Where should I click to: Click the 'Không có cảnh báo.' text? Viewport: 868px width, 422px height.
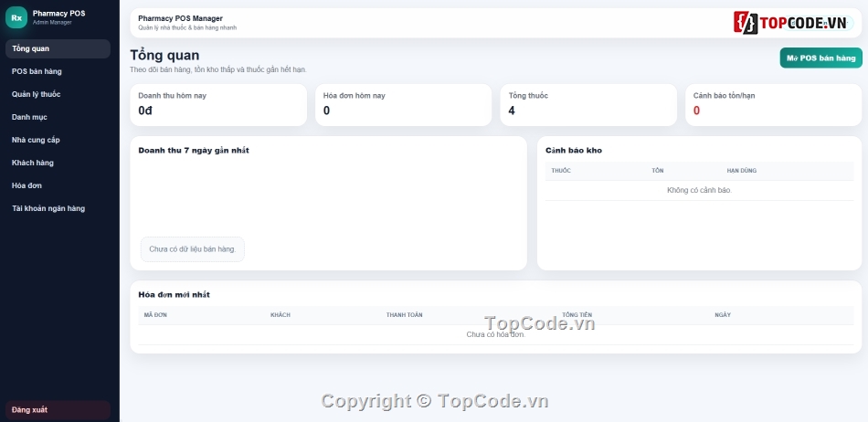click(699, 190)
